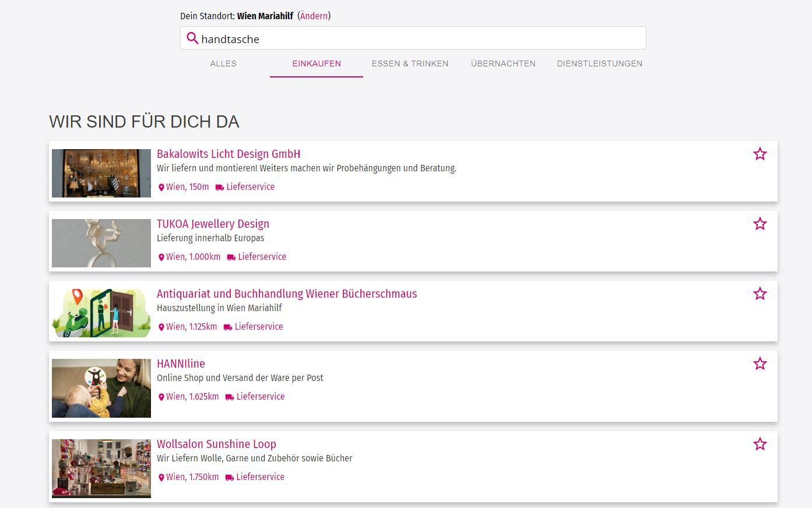812x508 pixels.
Task: Click truck icon in Wiener Bücherschmaus row
Action: tap(228, 327)
